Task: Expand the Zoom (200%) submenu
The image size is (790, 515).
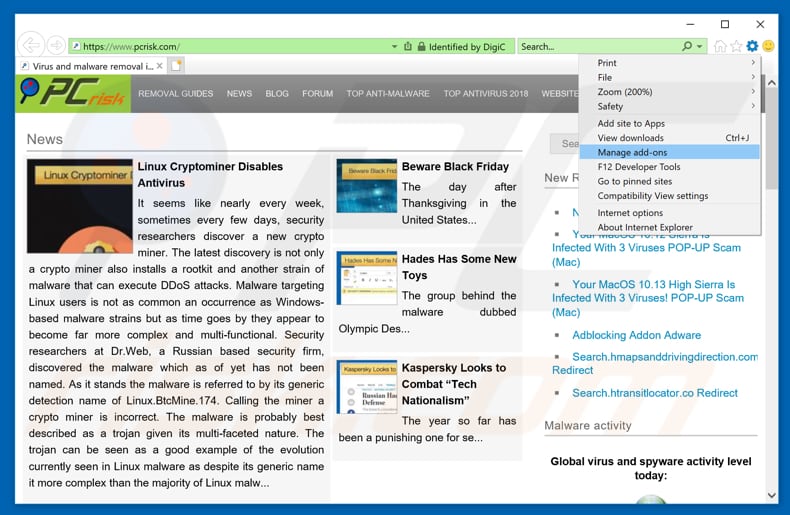Action: coord(670,92)
